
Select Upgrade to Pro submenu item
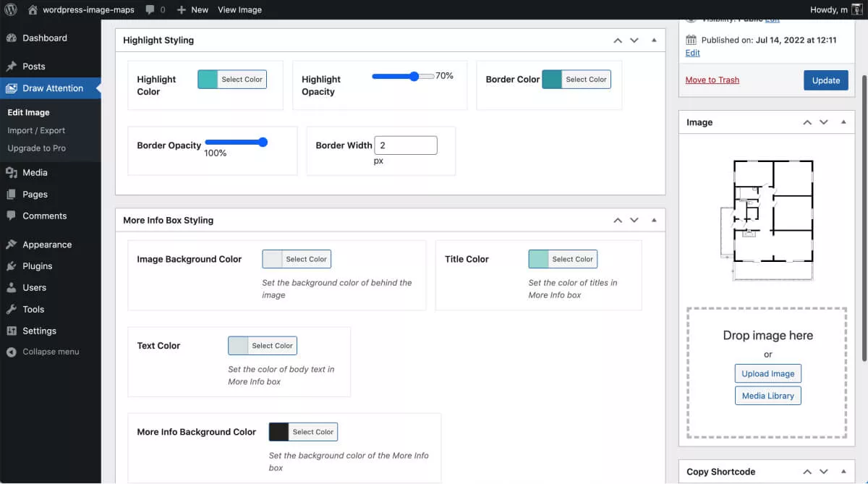click(36, 148)
